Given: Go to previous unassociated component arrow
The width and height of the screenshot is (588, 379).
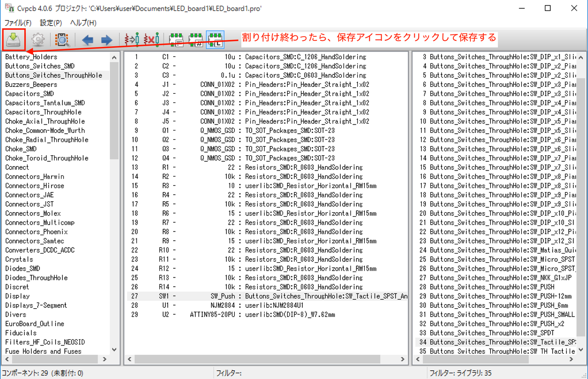Looking at the screenshot, I should point(87,40).
